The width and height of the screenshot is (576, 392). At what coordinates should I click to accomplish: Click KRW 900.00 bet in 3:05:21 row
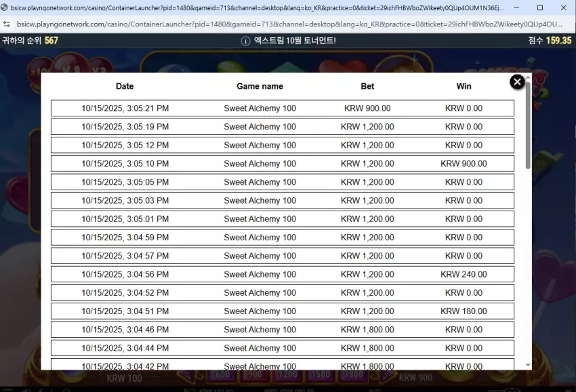click(367, 108)
